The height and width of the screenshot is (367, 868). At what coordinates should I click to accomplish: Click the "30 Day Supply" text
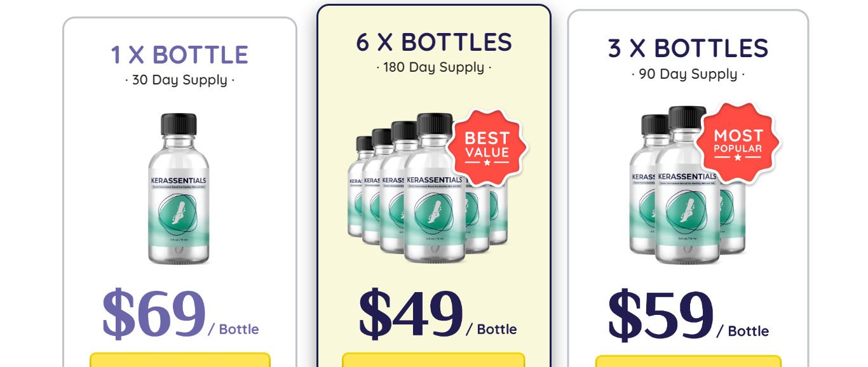(x=180, y=80)
